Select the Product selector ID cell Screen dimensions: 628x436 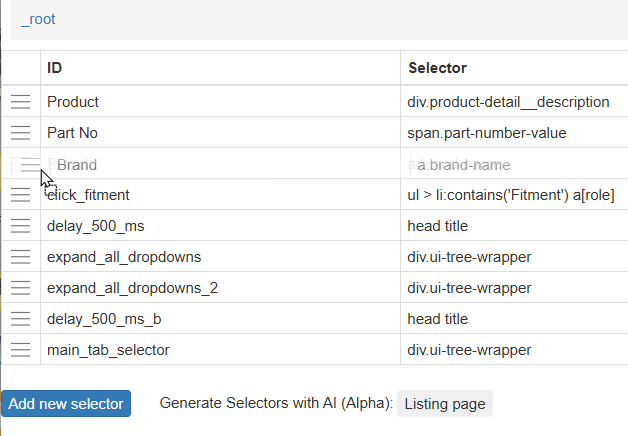[x=73, y=101]
